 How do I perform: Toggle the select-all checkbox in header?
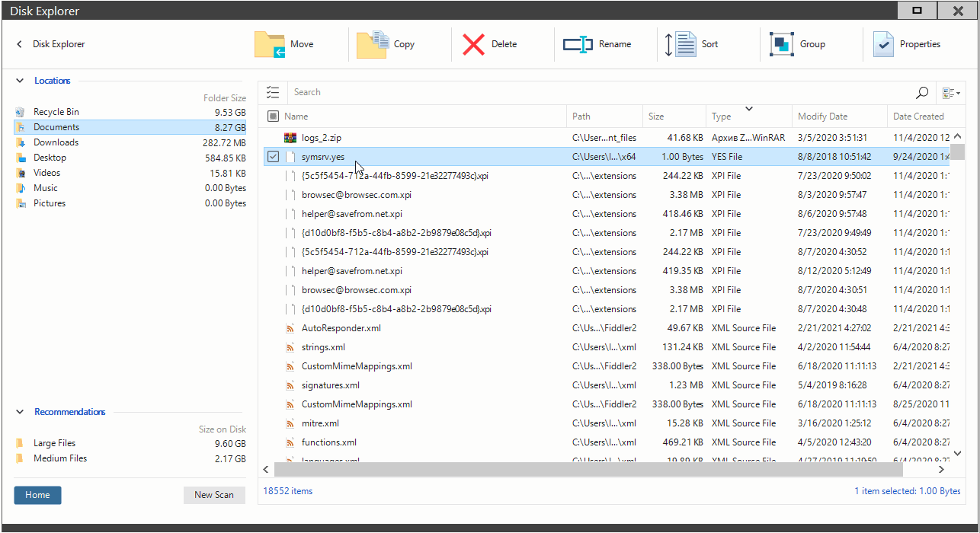coord(274,116)
